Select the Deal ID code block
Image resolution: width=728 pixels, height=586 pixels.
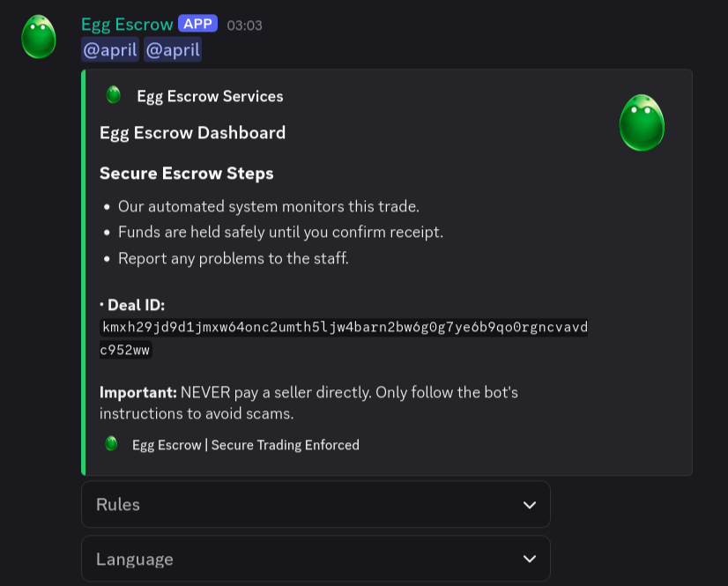[344, 338]
